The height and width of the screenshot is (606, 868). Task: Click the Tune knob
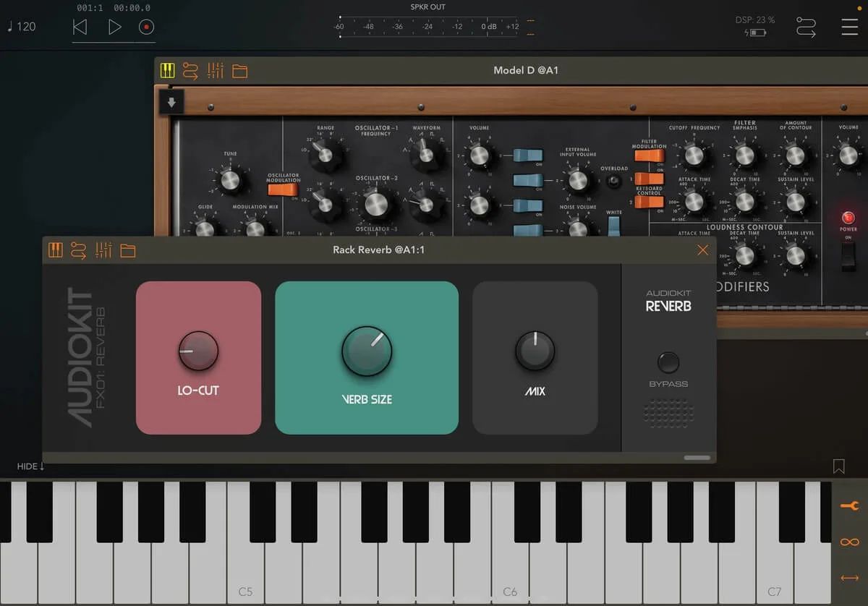[230, 180]
